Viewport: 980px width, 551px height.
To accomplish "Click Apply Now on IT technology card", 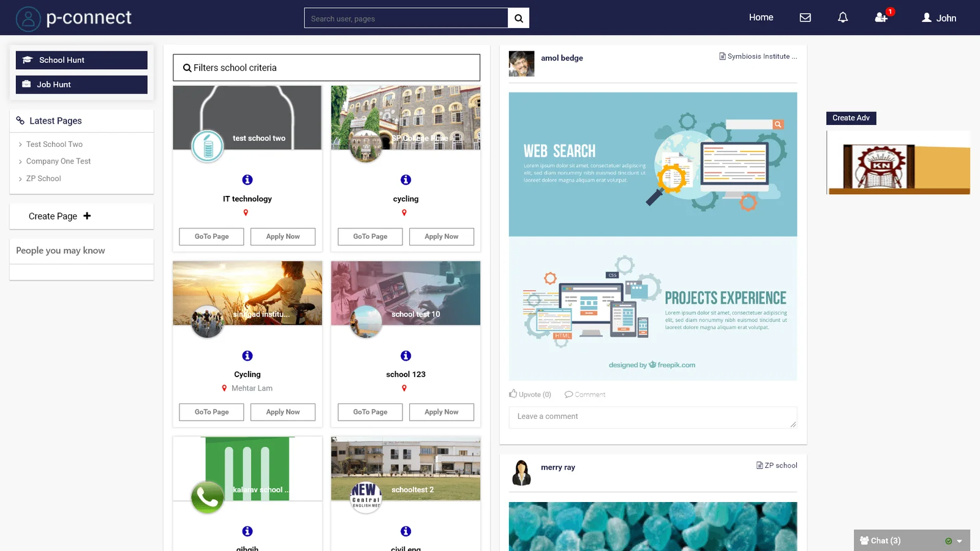I will (283, 236).
